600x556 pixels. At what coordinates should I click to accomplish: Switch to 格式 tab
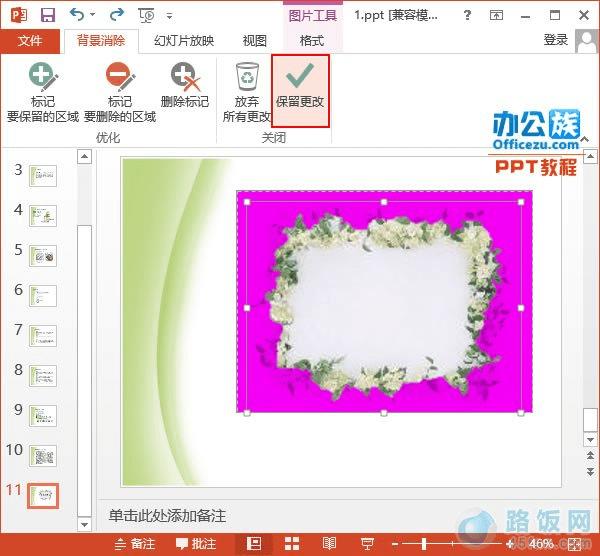[312, 40]
